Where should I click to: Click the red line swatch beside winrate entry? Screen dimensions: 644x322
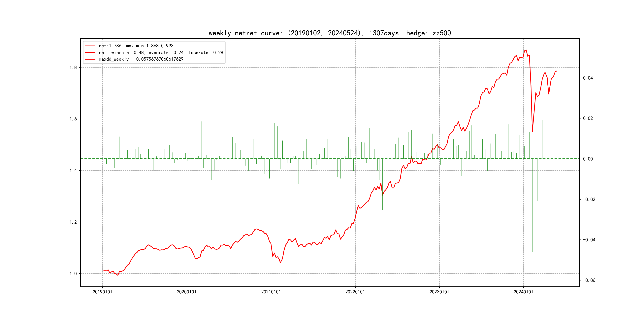point(90,53)
